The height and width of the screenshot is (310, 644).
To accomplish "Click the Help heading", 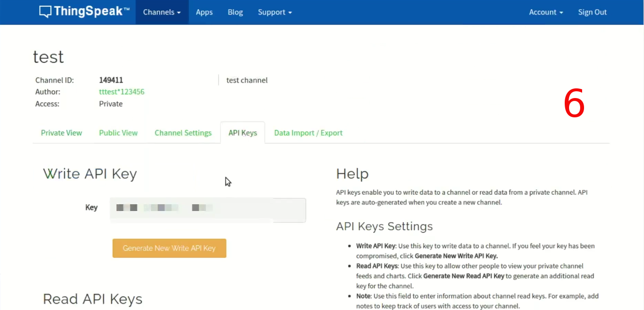I will click(352, 174).
